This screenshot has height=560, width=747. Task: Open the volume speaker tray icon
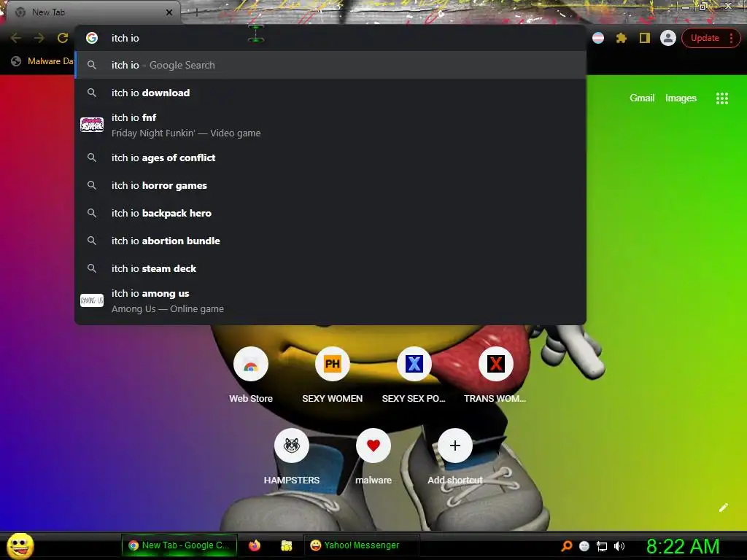619,546
